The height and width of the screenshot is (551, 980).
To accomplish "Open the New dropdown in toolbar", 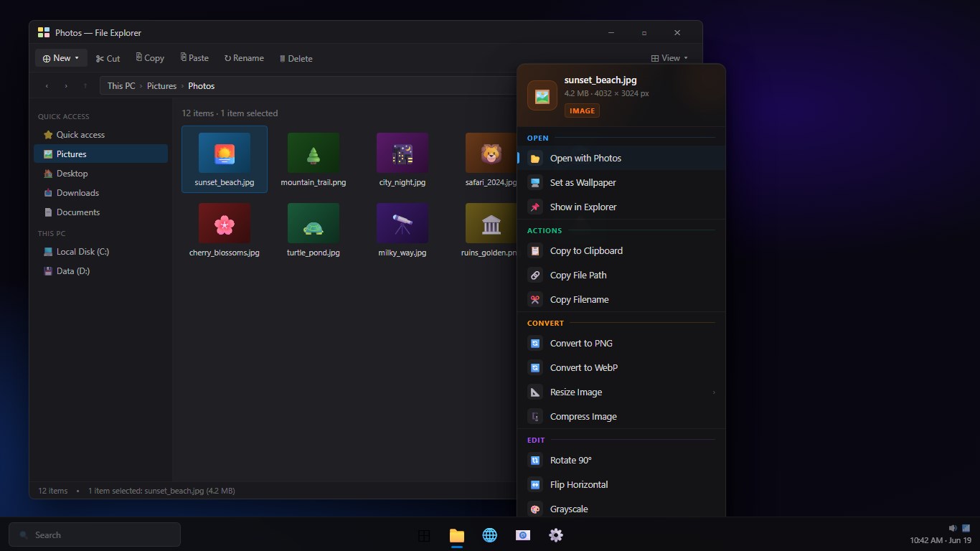I will point(61,58).
